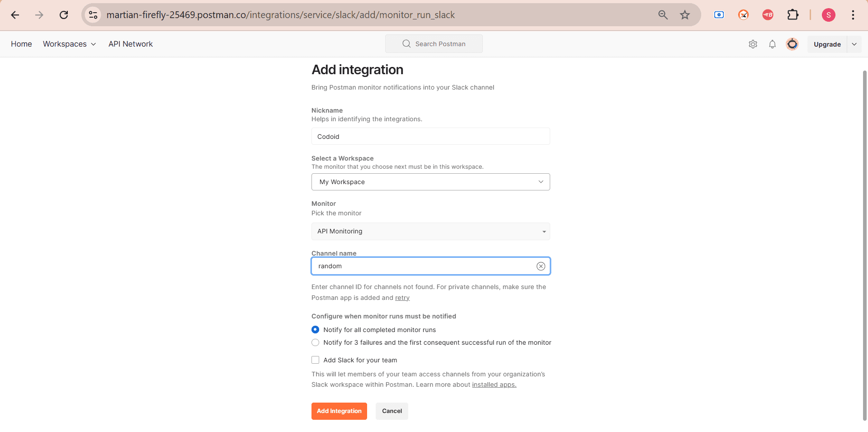Image resolution: width=868 pixels, height=432 pixels.
Task: Select notify for all completed monitor runs
Action: pyautogui.click(x=315, y=329)
